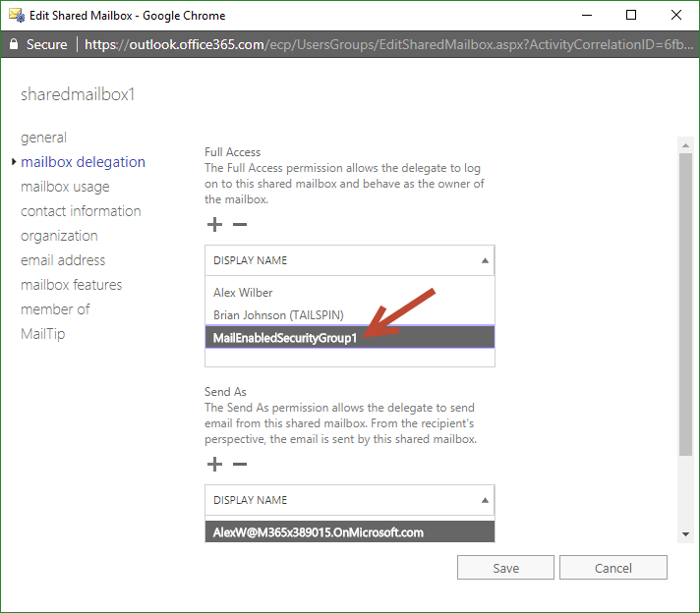Select the mailbox delegation section
Viewport: 700px width, 613px height.
(x=83, y=162)
